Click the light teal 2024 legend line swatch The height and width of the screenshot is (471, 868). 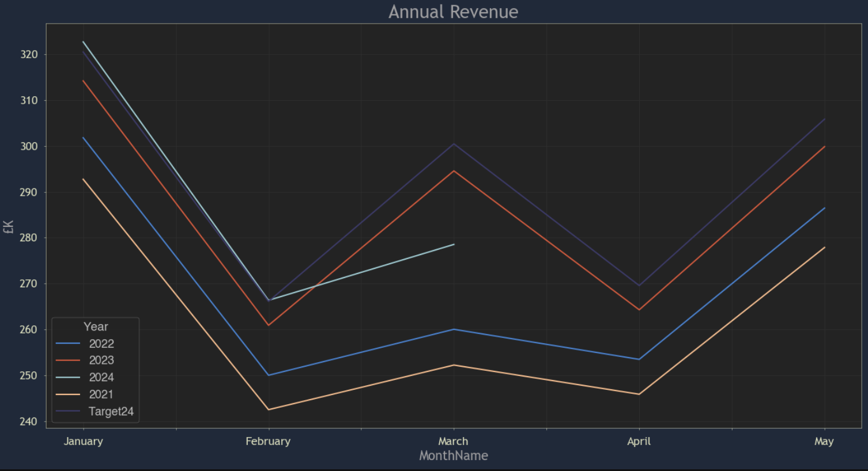[68, 377]
